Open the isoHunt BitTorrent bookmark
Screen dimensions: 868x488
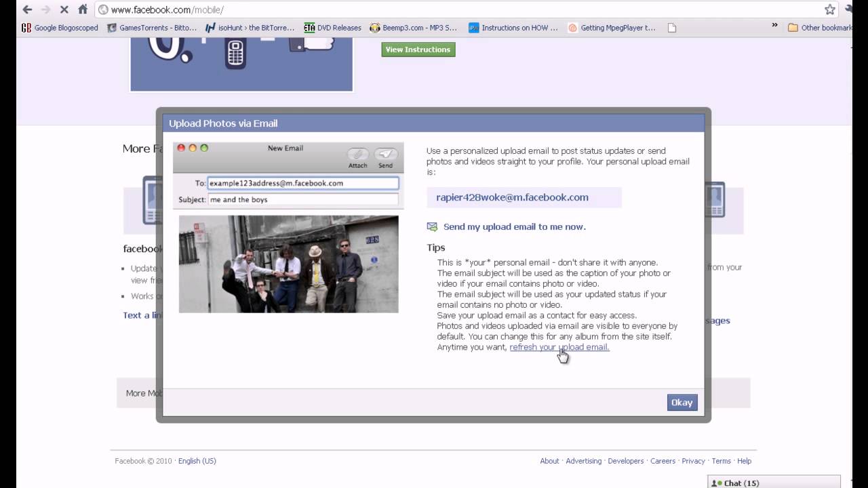pos(250,28)
